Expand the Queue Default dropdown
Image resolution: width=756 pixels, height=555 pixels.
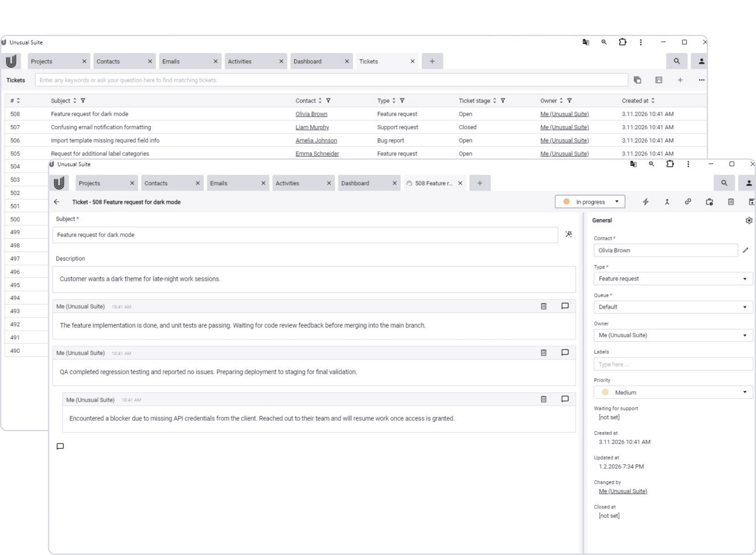(x=672, y=307)
